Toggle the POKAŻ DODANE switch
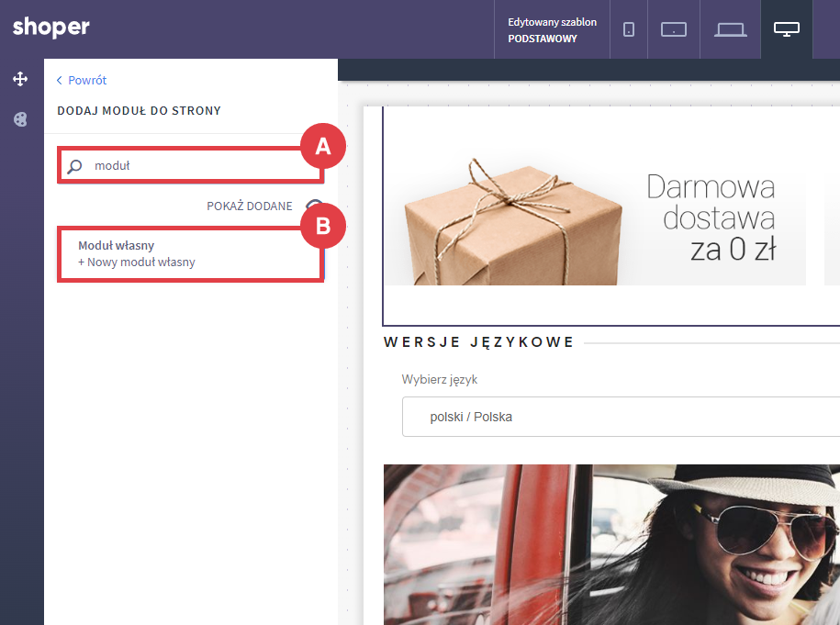 [x=312, y=206]
